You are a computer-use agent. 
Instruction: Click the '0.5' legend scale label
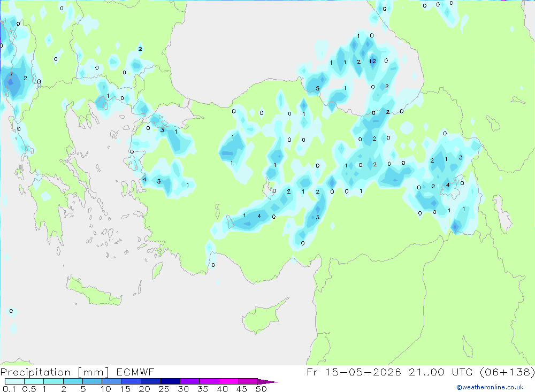pyautogui.click(x=29, y=389)
